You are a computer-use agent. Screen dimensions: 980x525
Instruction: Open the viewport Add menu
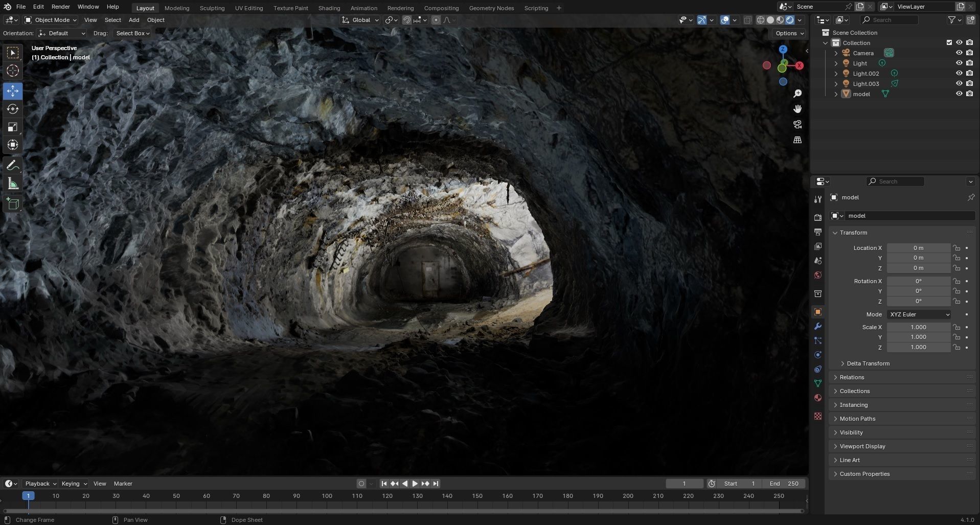[x=134, y=20]
